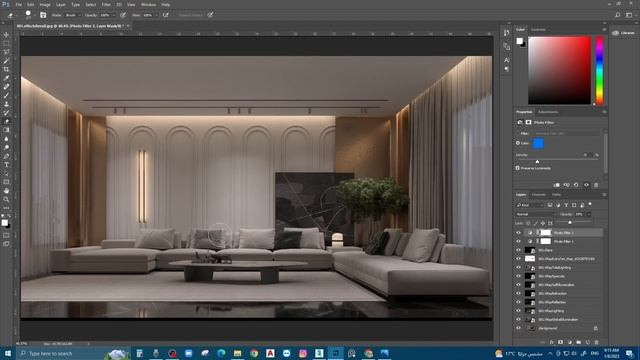Viewport: 640px width, 360px height.
Task: Hide the Photo Filter 1 layer
Action: click(518, 241)
